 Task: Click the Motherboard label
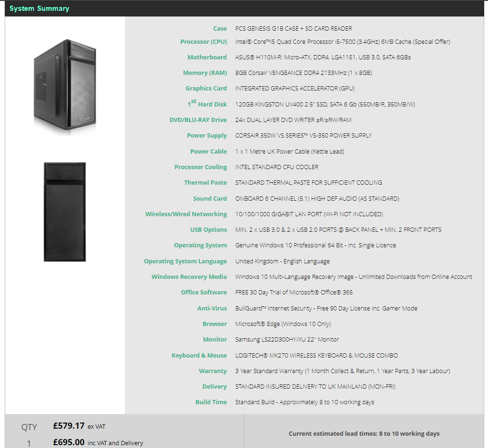tap(207, 57)
